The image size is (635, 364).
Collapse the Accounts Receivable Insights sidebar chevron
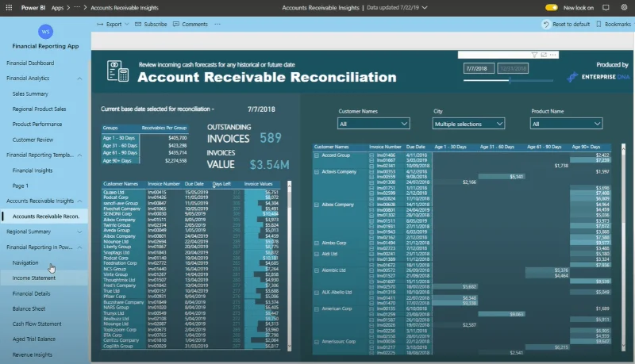pyautogui.click(x=80, y=201)
